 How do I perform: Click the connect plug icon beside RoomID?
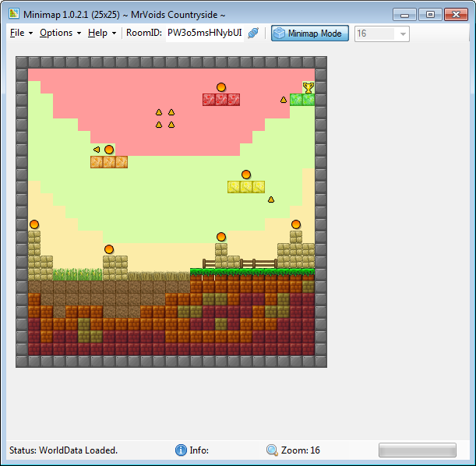pyautogui.click(x=253, y=33)
